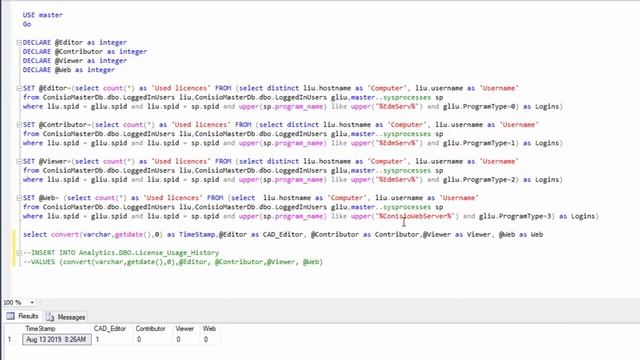640x360 pixels.
Task: Click the Go batch separator line
Action: (x=27, y=24)
